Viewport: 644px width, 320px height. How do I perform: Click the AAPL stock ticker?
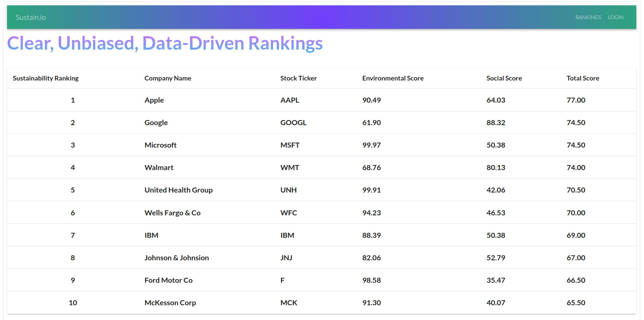290,100
